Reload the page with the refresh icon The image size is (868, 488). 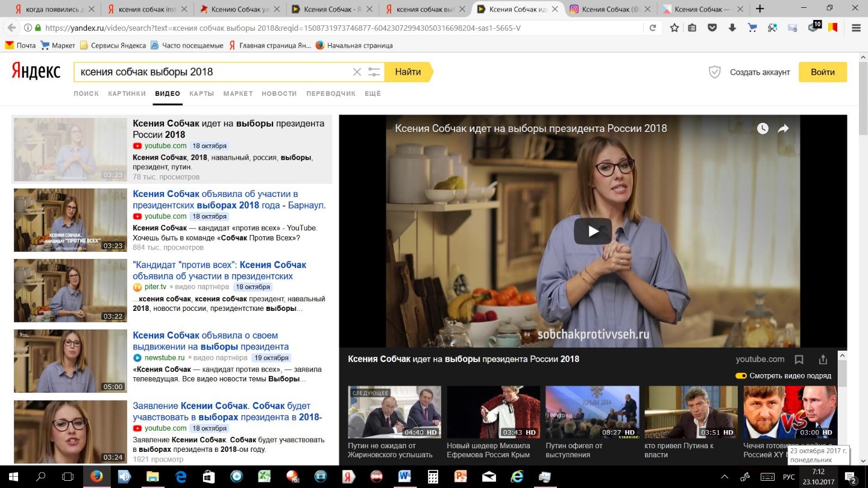click(653, 28)
